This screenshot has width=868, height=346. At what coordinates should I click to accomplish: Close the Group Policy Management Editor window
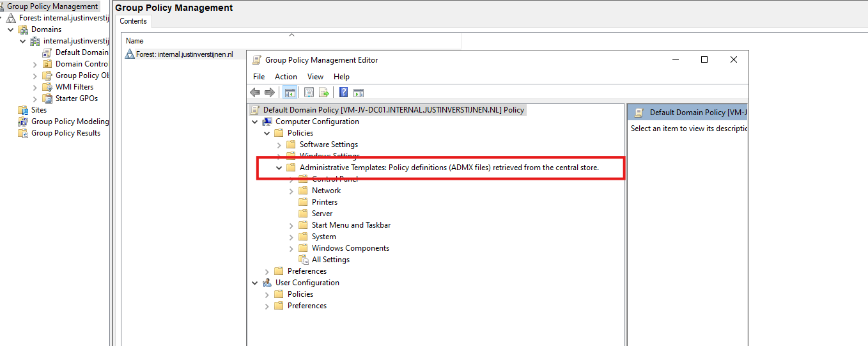click(733, 59)
